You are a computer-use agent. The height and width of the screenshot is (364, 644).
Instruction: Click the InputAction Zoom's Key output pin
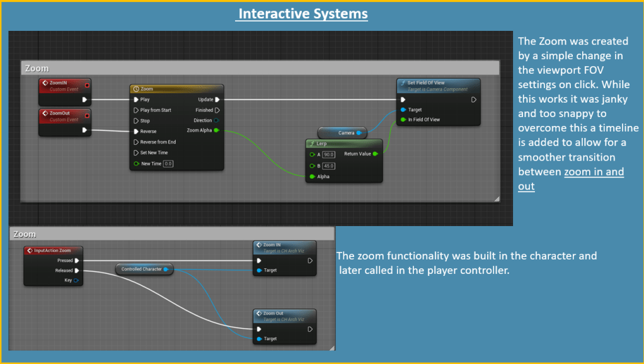click(x=77, y=280)
